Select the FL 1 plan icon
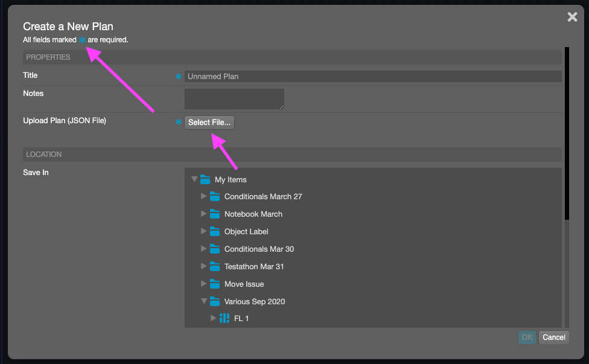 (224, 318)
